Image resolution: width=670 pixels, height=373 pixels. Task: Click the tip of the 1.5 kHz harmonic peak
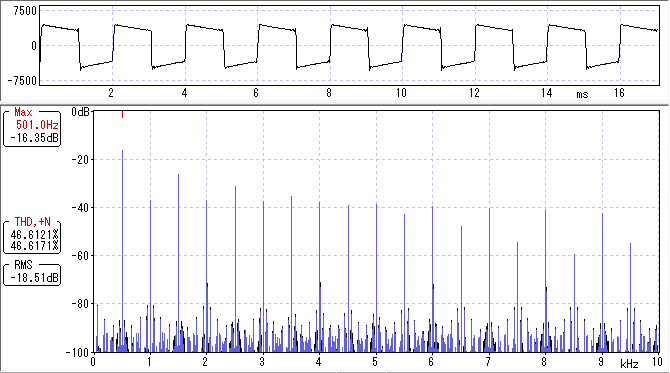(179, 175)
